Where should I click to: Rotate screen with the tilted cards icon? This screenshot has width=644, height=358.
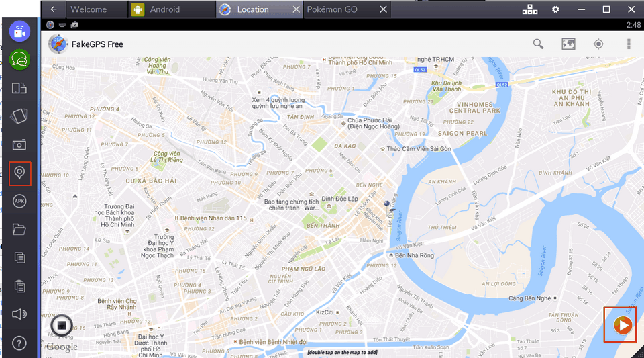coord(19,116)
